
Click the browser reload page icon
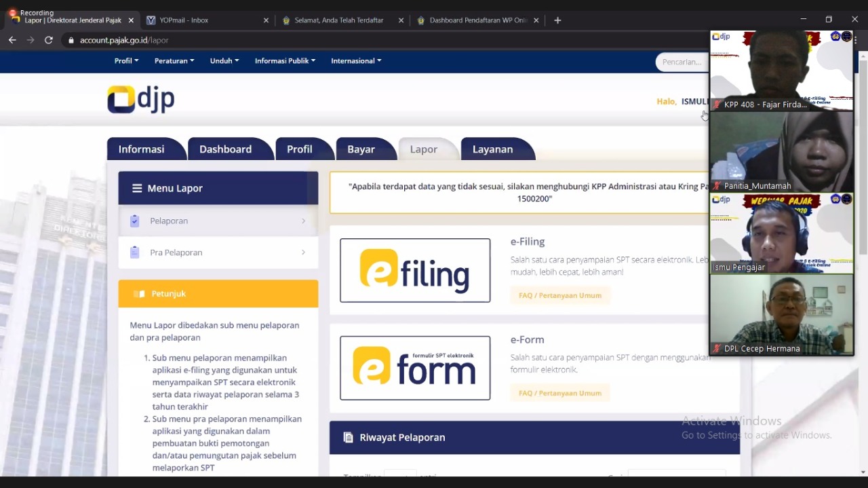49,40
